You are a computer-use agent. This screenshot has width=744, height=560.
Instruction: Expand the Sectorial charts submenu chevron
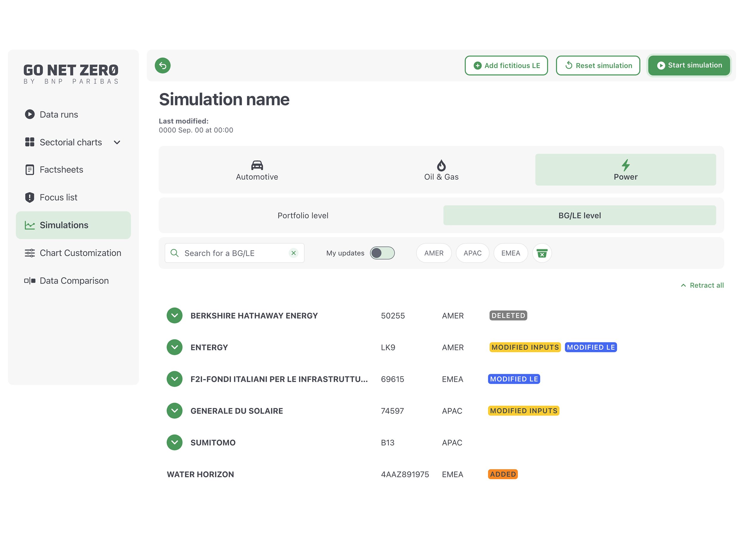117,142
